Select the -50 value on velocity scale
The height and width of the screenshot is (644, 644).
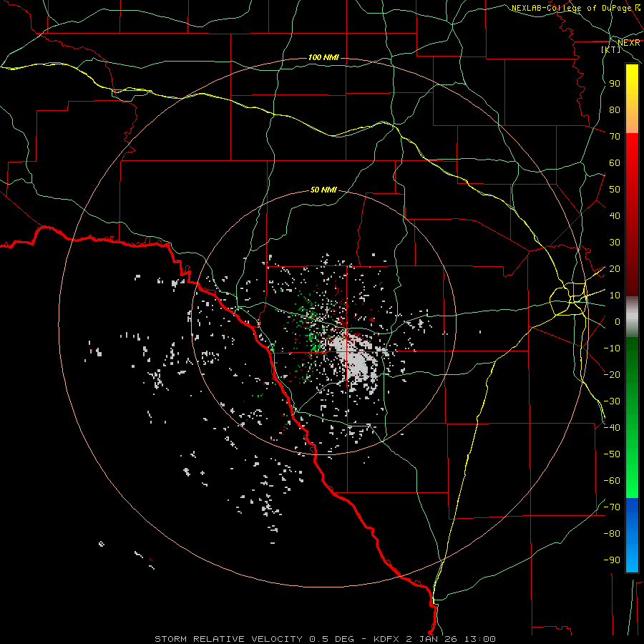click(x=612, y=454)
